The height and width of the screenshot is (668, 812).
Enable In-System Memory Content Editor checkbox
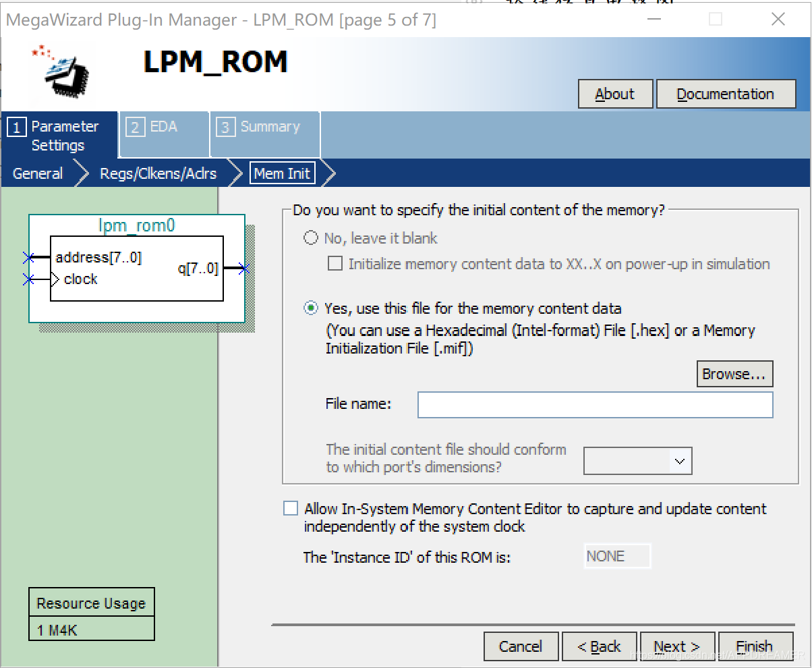click(x=291, y=509)
